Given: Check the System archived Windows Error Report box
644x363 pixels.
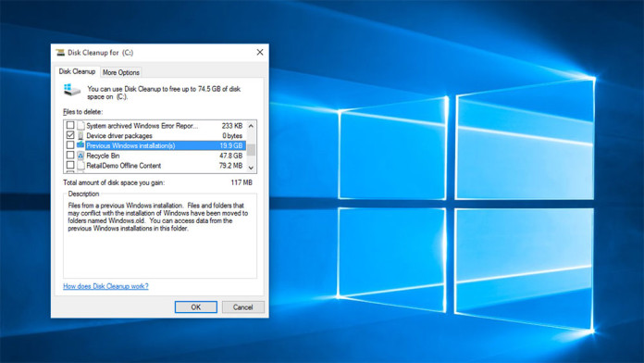Looking at the screenshot, I should pos(70,125).
